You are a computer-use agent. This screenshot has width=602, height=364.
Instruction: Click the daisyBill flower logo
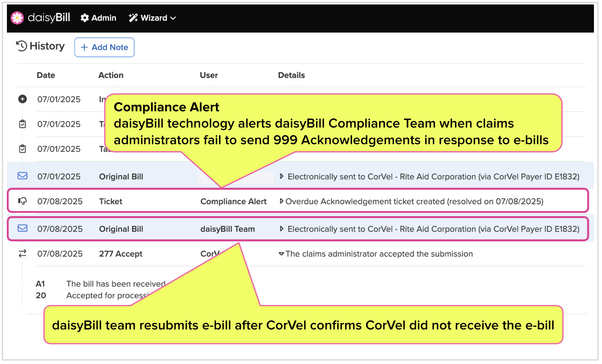click(17, 18)
